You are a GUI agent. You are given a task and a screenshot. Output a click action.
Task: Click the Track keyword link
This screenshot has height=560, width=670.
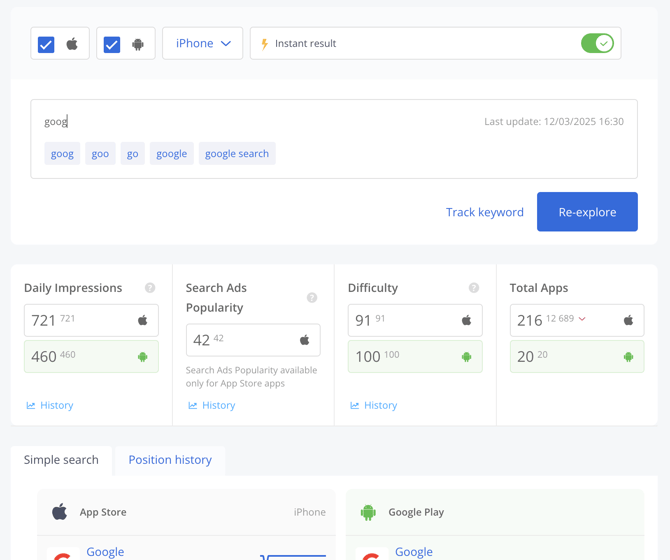(x=484, y=212)
